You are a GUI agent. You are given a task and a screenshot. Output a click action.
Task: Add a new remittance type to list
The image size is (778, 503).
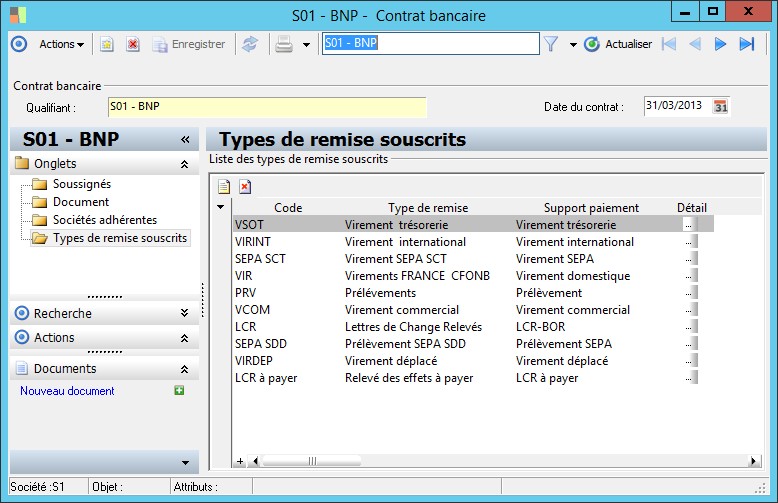(225, 186)
